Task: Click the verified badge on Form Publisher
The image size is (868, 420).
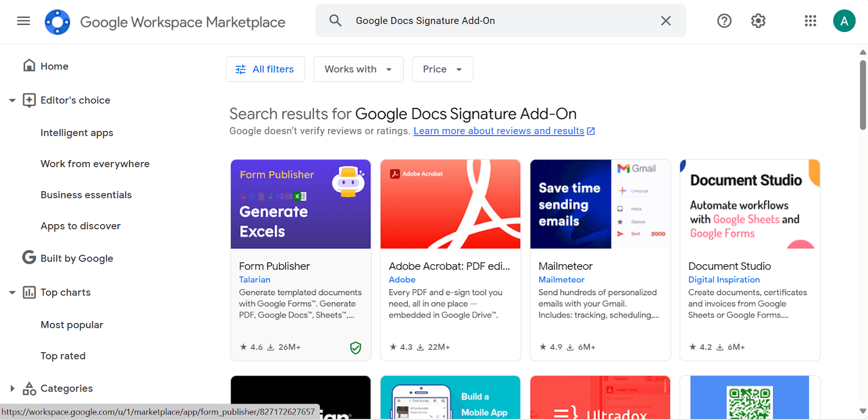Action: pyautogui.click(x=356, y=348)
